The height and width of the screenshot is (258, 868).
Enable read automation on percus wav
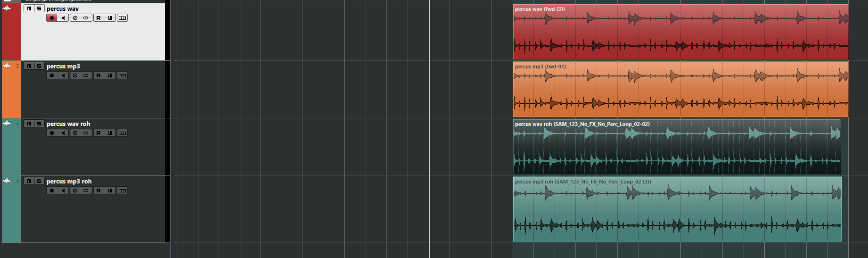(98, 18)
